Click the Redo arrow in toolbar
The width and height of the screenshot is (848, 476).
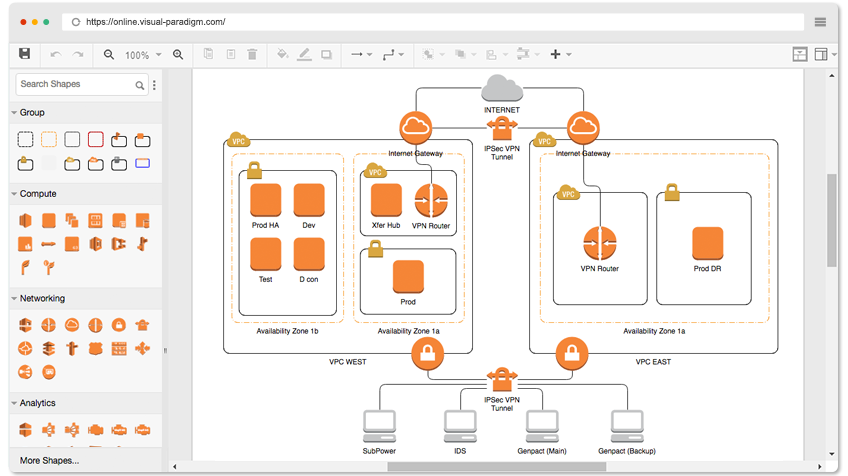click(x=78, y=55)
